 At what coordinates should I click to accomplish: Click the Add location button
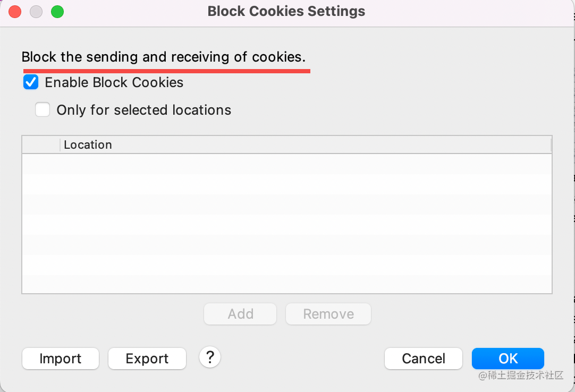pos(240,314)
